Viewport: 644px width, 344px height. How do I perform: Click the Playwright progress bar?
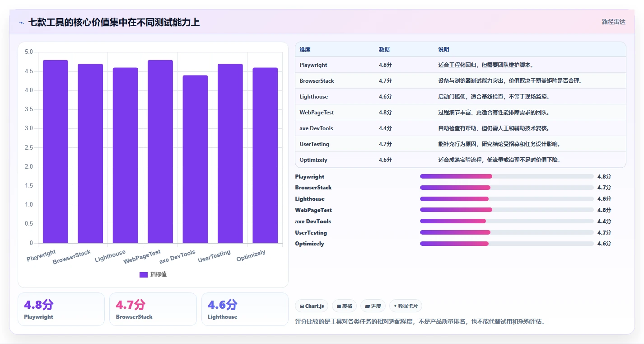coord(507,176)
